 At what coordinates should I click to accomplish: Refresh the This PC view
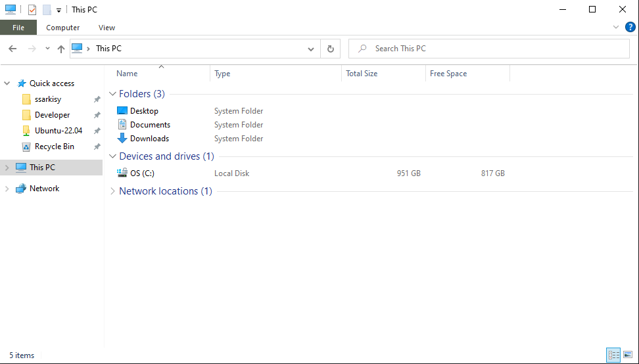click(x=331, y=49)
